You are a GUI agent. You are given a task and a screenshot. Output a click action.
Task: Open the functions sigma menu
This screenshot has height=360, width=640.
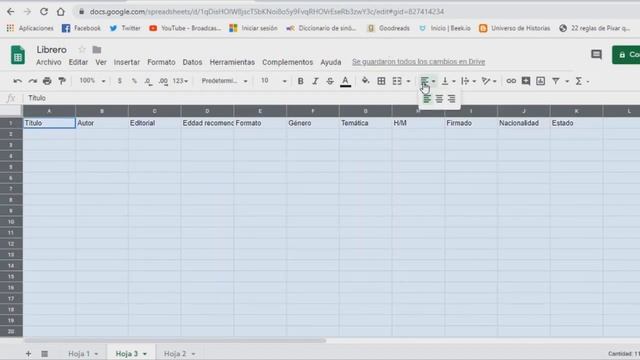coord(582,81)
